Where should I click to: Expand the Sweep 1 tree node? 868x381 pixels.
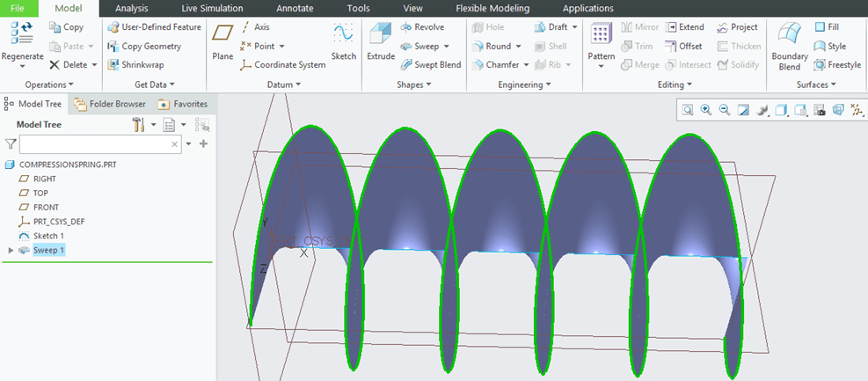[x=11, y=251]
